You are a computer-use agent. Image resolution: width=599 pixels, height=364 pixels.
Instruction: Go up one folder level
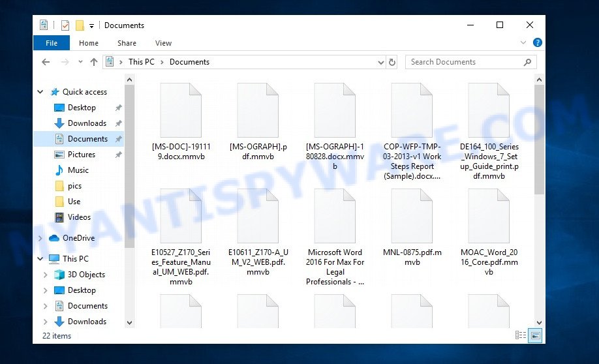93,62
